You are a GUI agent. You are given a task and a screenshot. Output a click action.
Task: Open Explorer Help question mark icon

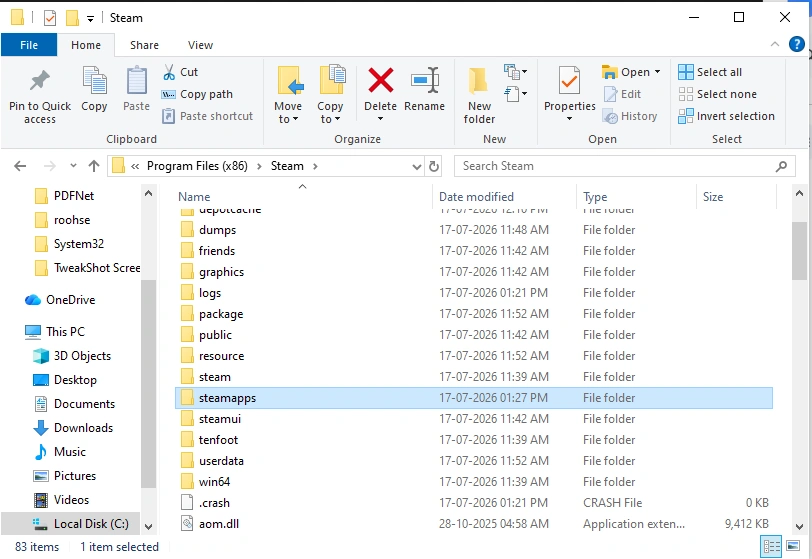796,45
